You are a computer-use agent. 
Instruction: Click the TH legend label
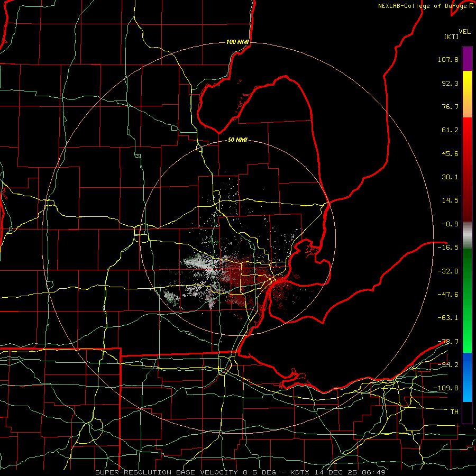tap(454, 412)
